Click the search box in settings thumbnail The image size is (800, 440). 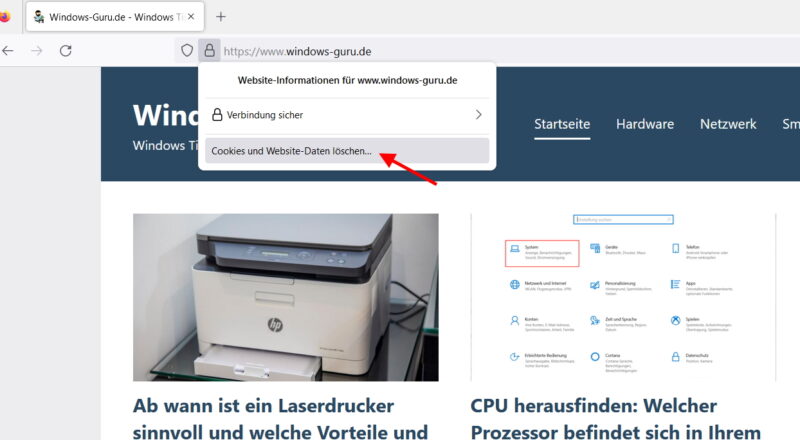click(623, 219)
